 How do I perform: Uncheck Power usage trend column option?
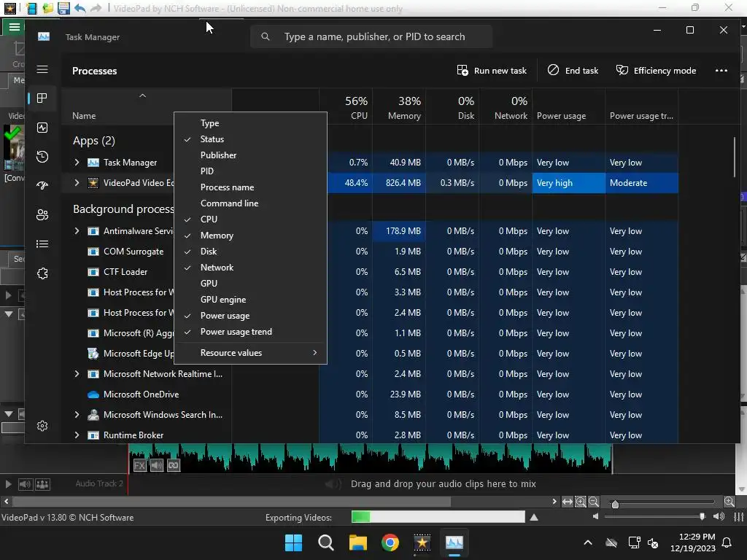click(251, 332)
